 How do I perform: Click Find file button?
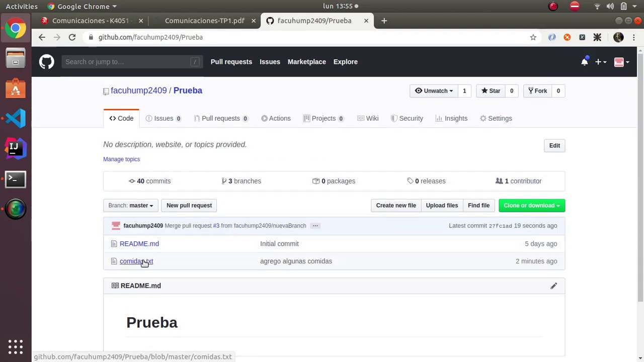pyautogui.click(x=478, y=206)
